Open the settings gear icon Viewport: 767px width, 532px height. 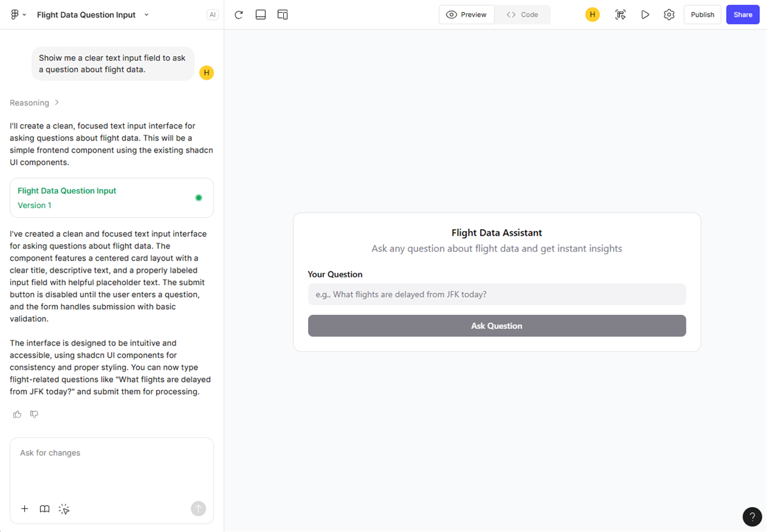click(669, 15)
